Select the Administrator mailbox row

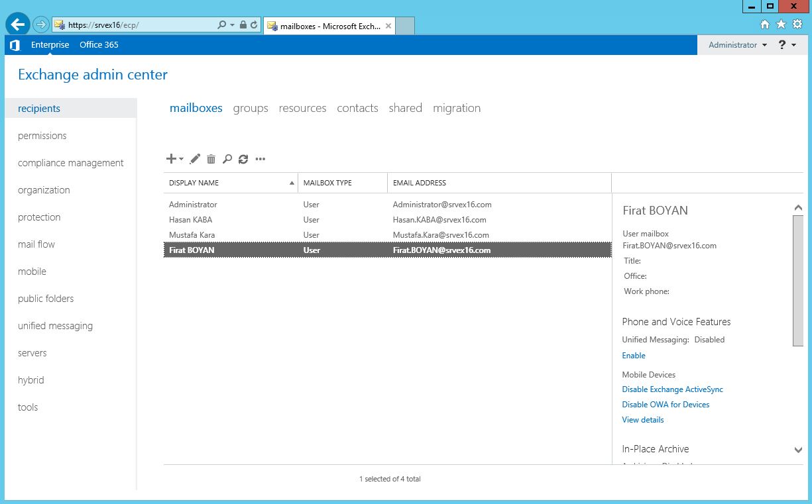pos(387,205)
